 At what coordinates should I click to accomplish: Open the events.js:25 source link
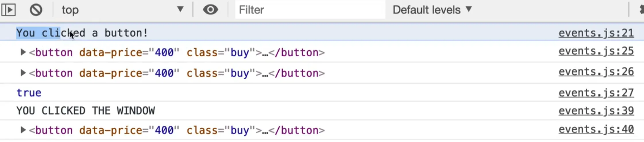(x=596, y=51)
